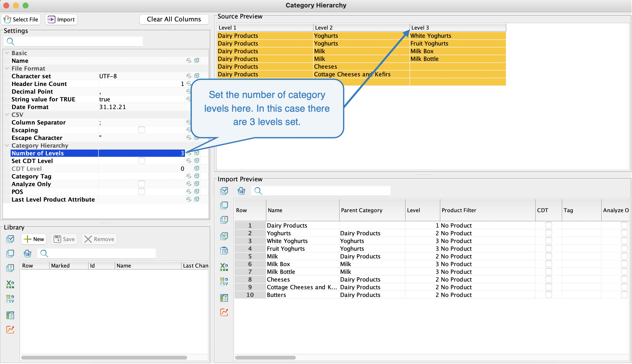
Task: Reset icon on Category Tag row
Action: pos(189,176)
